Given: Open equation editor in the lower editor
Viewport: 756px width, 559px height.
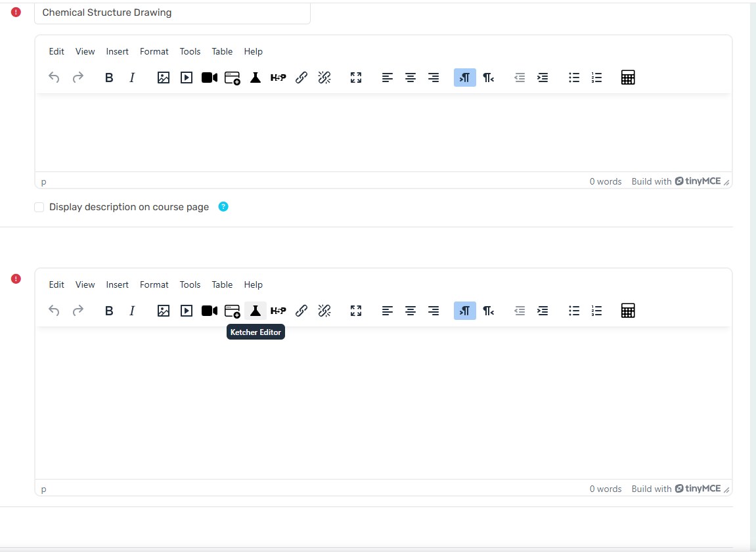Looking at the screenshot, I should pos(628,311).
